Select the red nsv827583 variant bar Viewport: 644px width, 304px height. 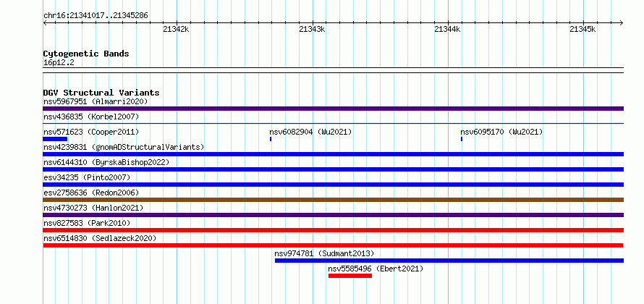[334, 230]
